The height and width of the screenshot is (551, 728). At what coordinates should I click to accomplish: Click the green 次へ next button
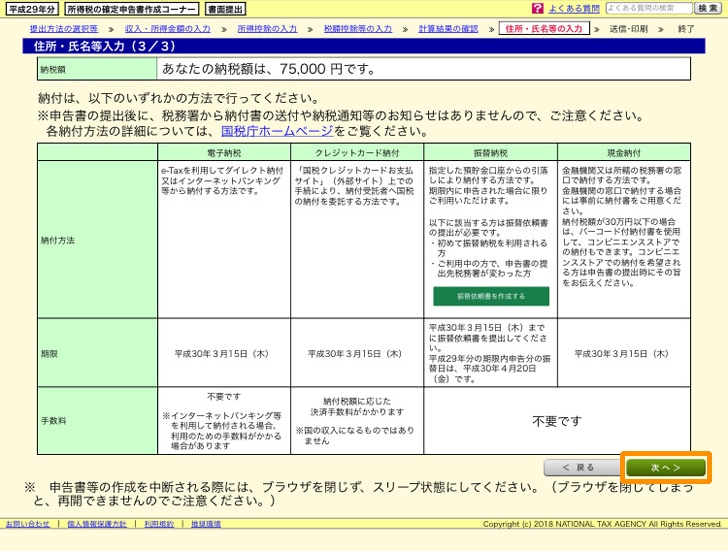coord(666,467)
